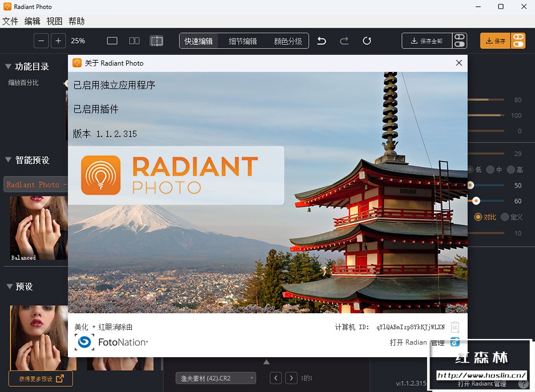Go to previous image arrow
The width and height of the screenshot is (535, 392).
pyautogui.click(x=276, y=378)
